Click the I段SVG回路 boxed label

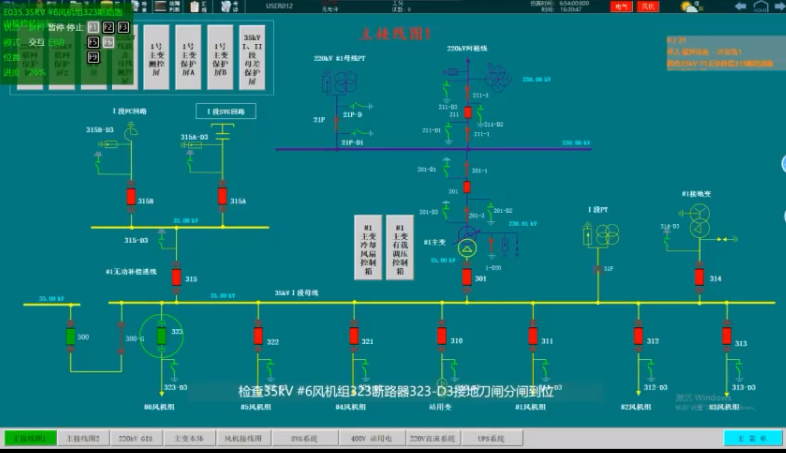(x=226, y=111)
